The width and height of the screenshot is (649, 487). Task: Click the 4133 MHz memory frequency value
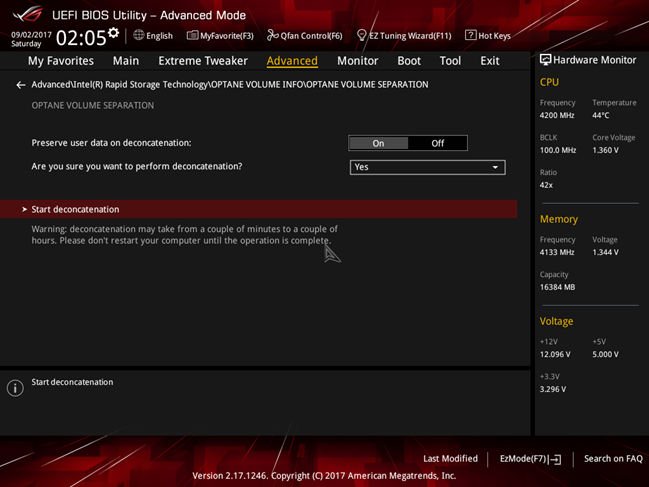[557, 252]
